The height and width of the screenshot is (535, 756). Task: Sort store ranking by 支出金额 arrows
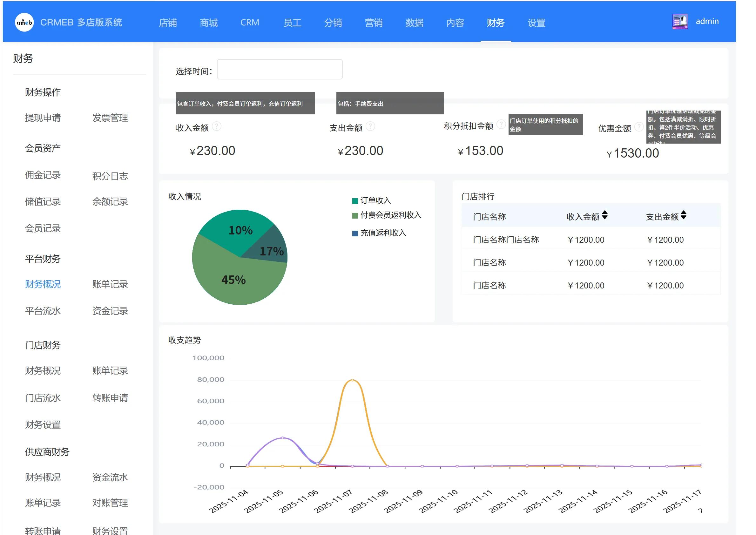pos(684,215)
